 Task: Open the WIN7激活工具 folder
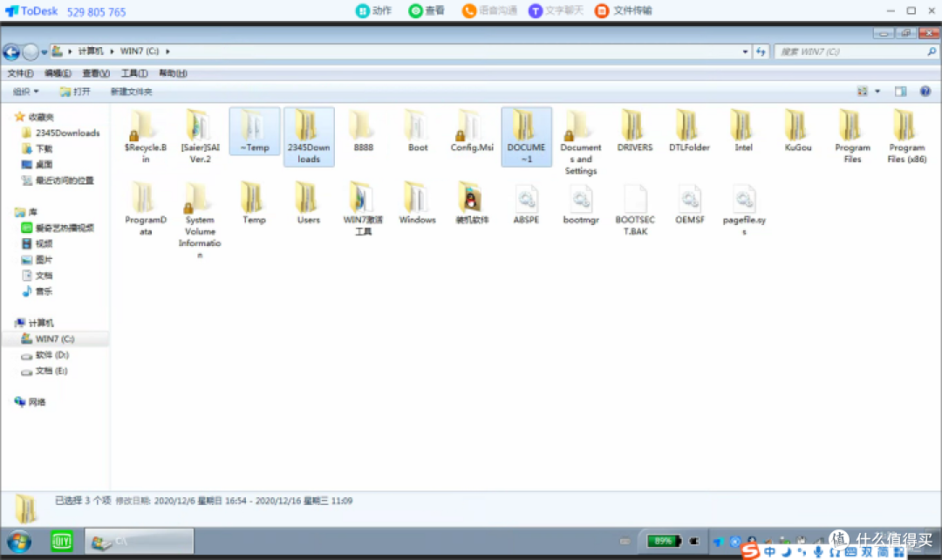[363, 208]
